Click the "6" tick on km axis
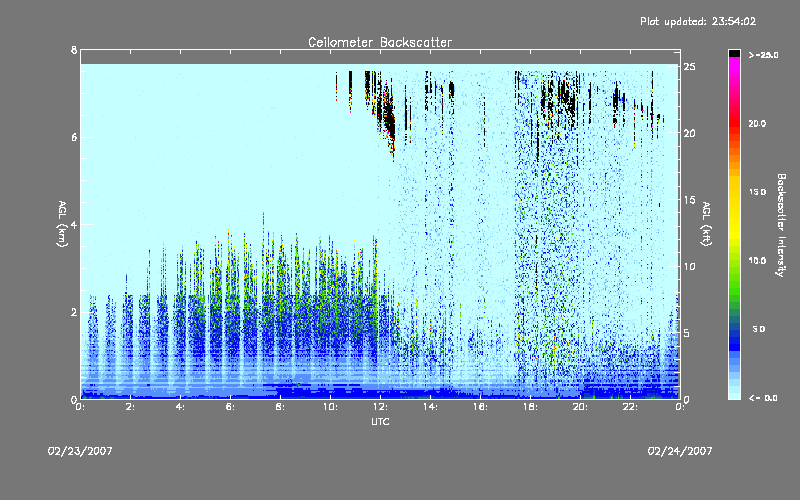This screenshot has height=500, width=800. coord(74,137)
